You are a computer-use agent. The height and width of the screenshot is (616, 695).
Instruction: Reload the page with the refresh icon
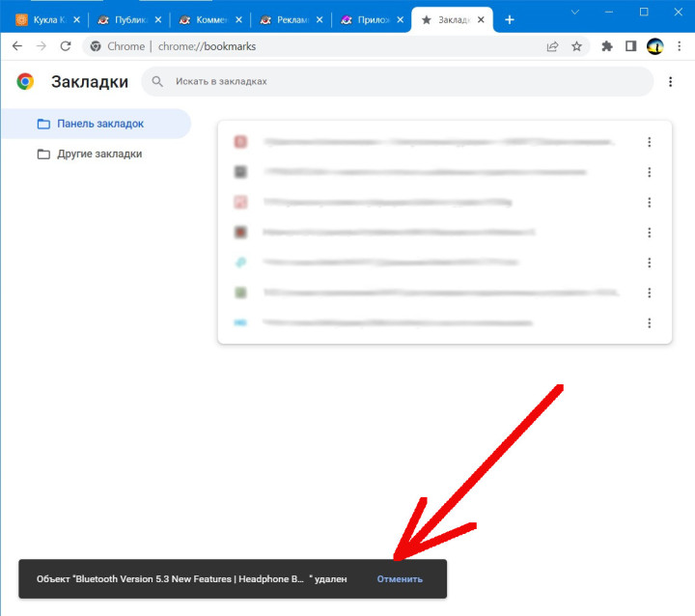point(66,46)
